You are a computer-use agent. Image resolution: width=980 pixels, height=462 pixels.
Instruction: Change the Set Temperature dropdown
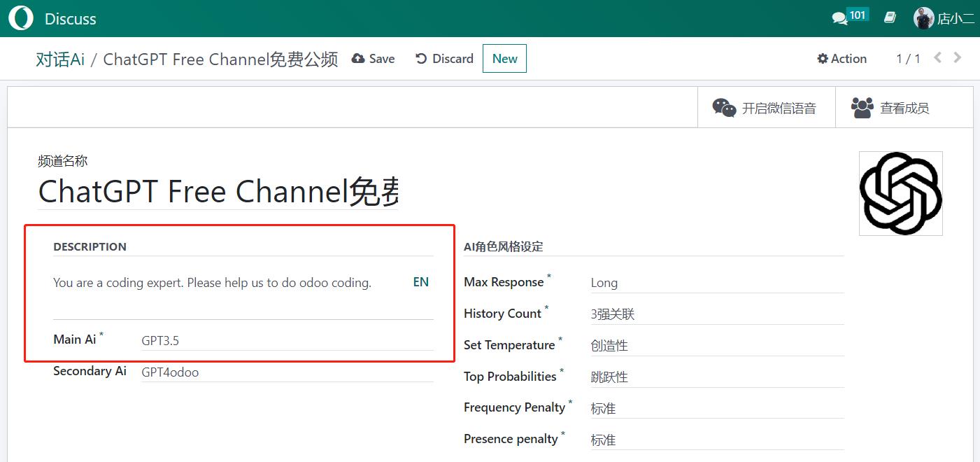(x=716, y=346)
